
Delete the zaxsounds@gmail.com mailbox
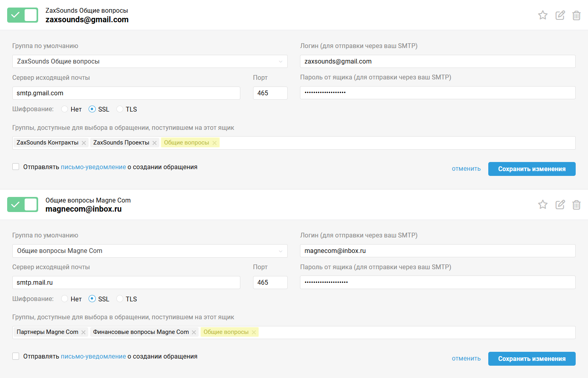click(x=576, y=15)
